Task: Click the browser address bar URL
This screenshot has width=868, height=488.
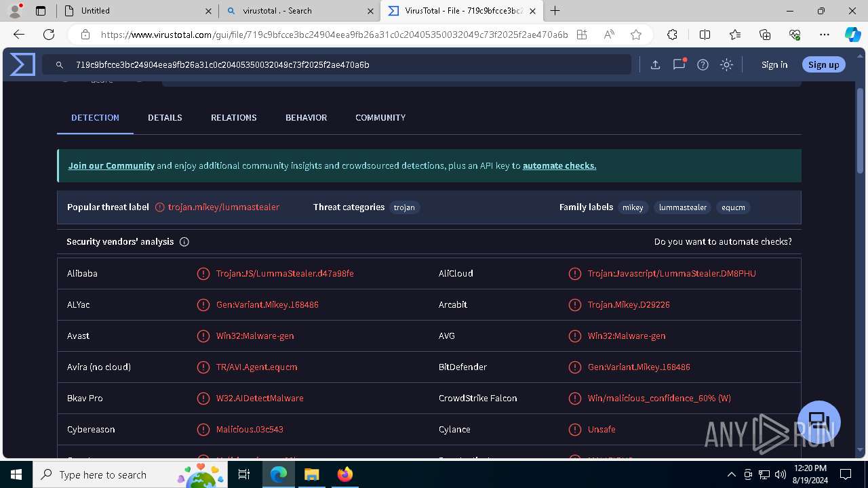Action: tap(334, 35)
